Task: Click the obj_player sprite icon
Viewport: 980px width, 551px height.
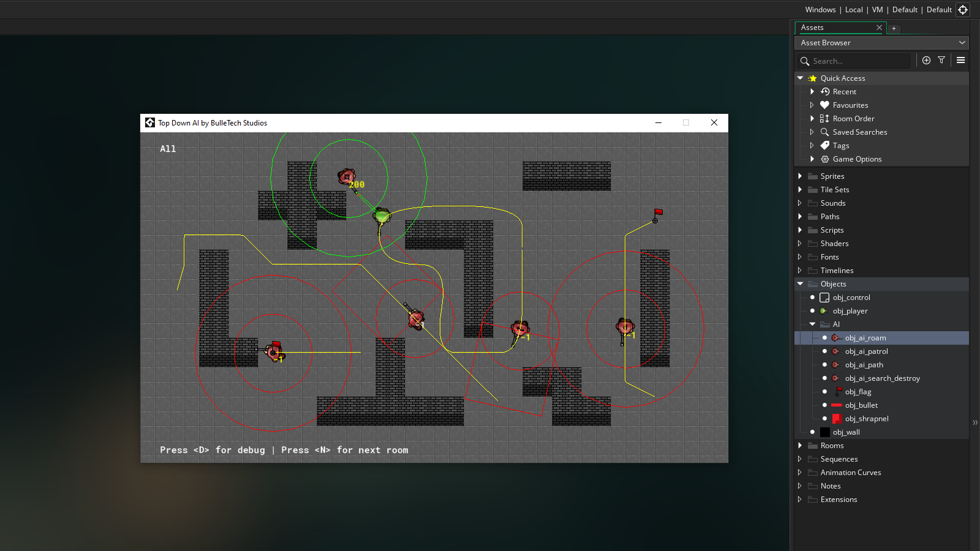Action: (x=824, y=311)
